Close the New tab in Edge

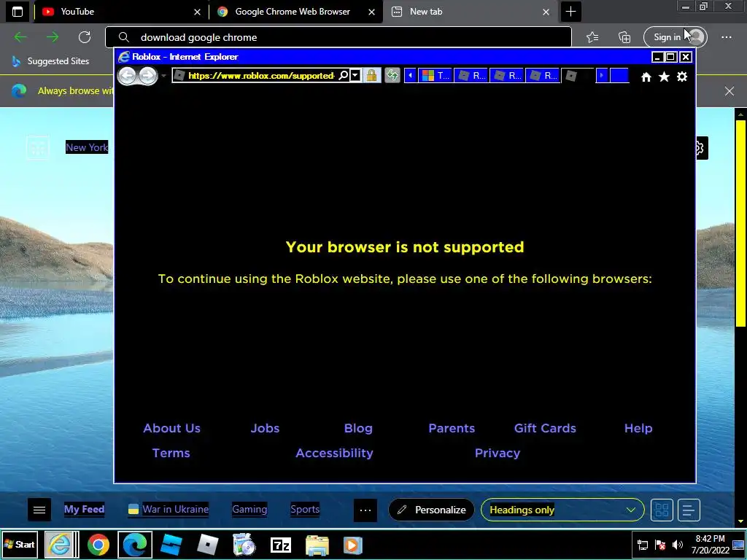pyautogui.click(x=546, y=12)
